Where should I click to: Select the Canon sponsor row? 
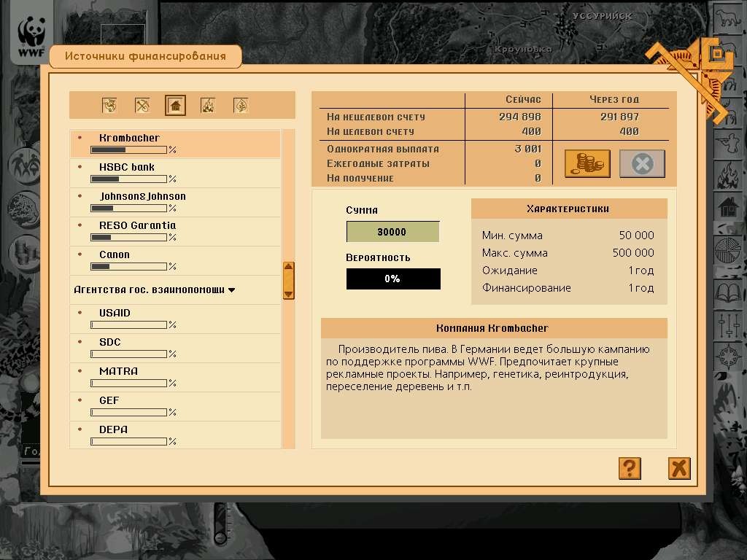point(175,260)
